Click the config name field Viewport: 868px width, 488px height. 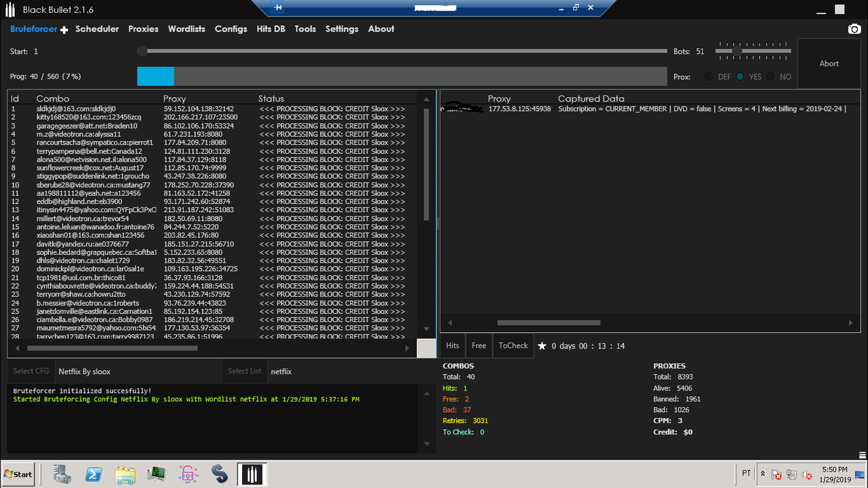coord(138,371)
